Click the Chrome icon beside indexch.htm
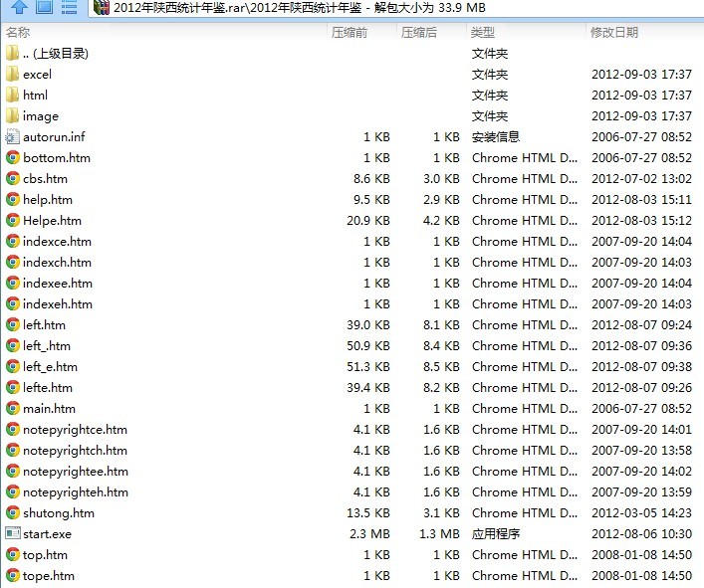Screen dimensions: 704x588 tap(13, 262)
